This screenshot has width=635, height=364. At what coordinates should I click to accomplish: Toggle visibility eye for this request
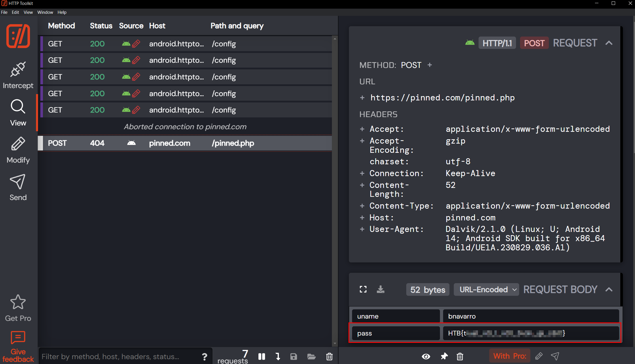pyautogui.click(x=426, y=357)
